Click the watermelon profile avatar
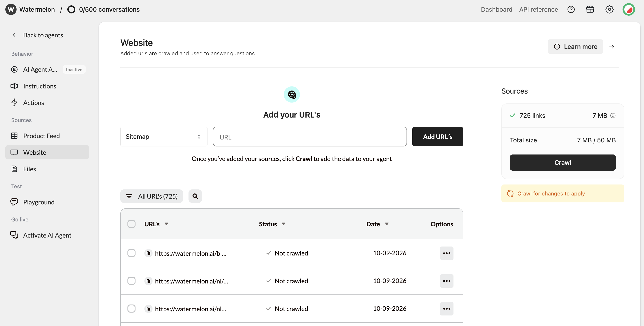This screenshot has width=644, height=326. tap(629, 9)
